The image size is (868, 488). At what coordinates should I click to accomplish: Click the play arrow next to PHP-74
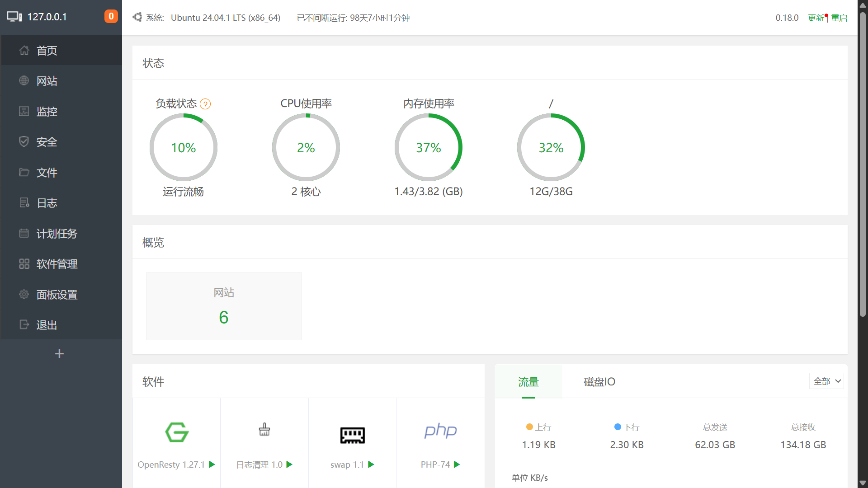tap(457, 465)
